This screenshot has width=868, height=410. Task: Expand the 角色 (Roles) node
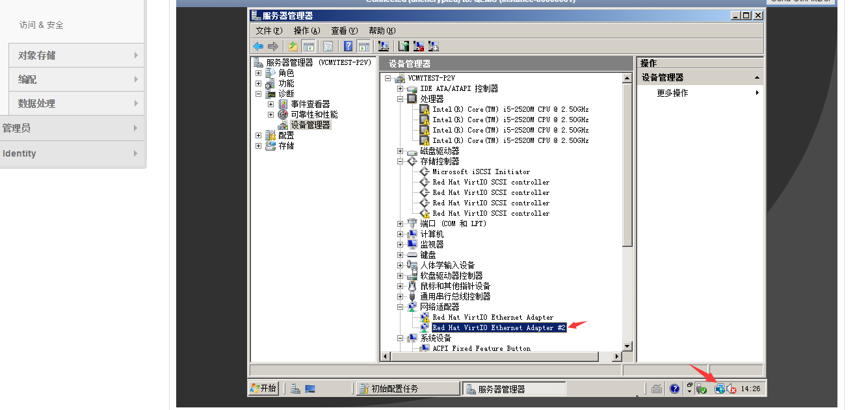[x=259, y=73]
